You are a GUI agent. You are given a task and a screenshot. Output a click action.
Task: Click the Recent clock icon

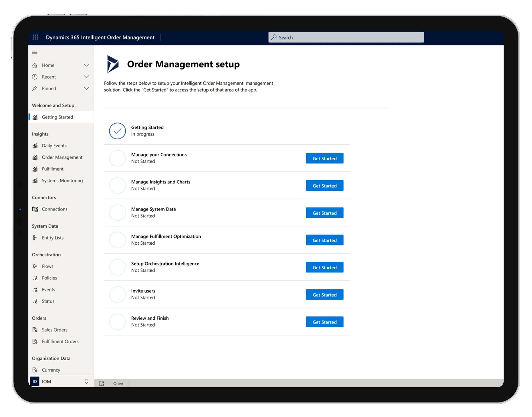tap(35, 77)
